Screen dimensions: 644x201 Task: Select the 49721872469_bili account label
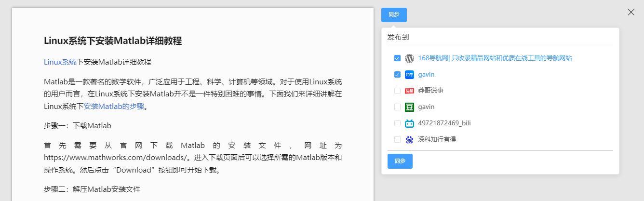point(444,123)
